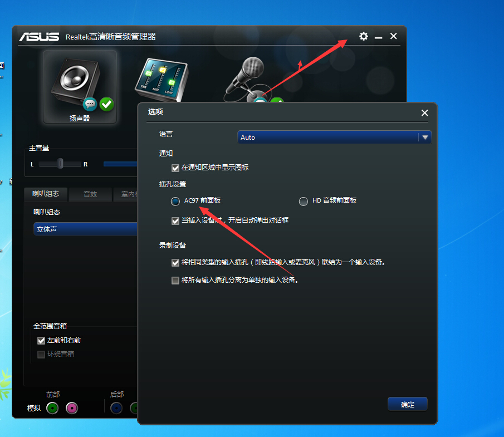Viewport: 504px width, 437px height.
Task: Minimize the Realtek audio manager window
Action: (378, 37)
